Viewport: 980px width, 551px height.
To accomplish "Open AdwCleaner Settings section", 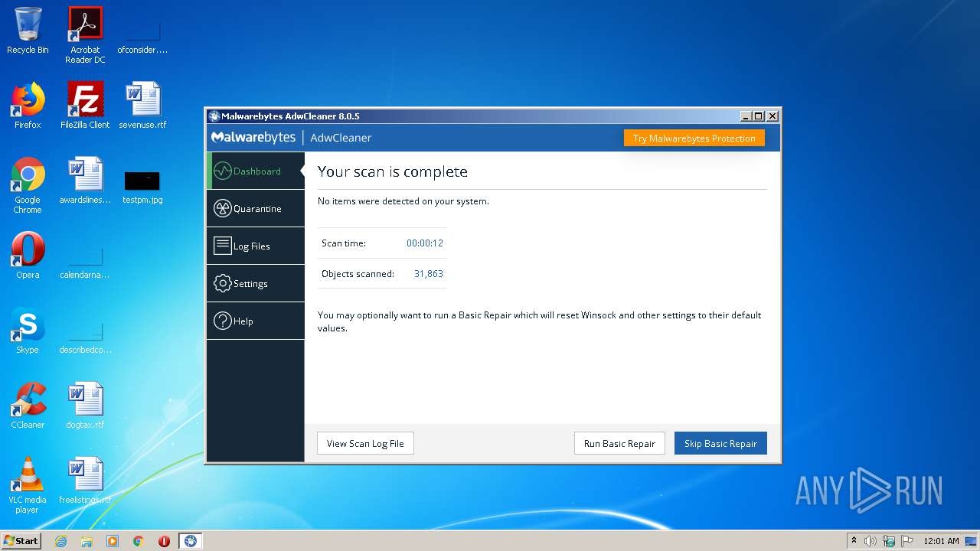I will pyautogui.click(x=256, y=283).
